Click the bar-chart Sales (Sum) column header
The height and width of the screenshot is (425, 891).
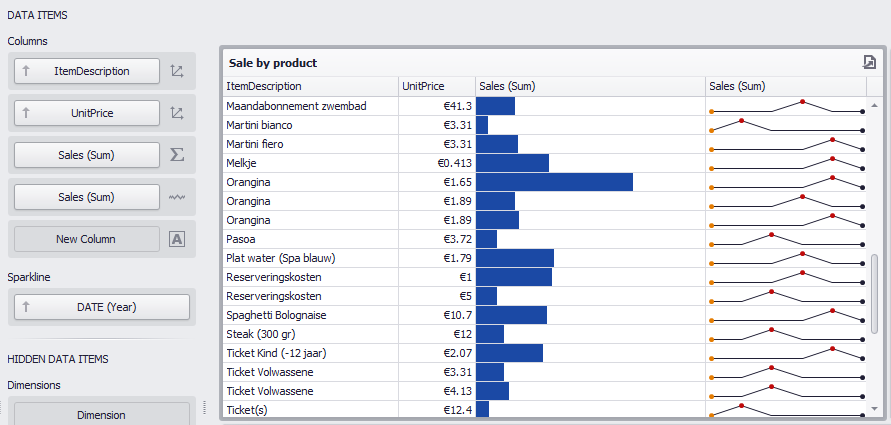590,86
